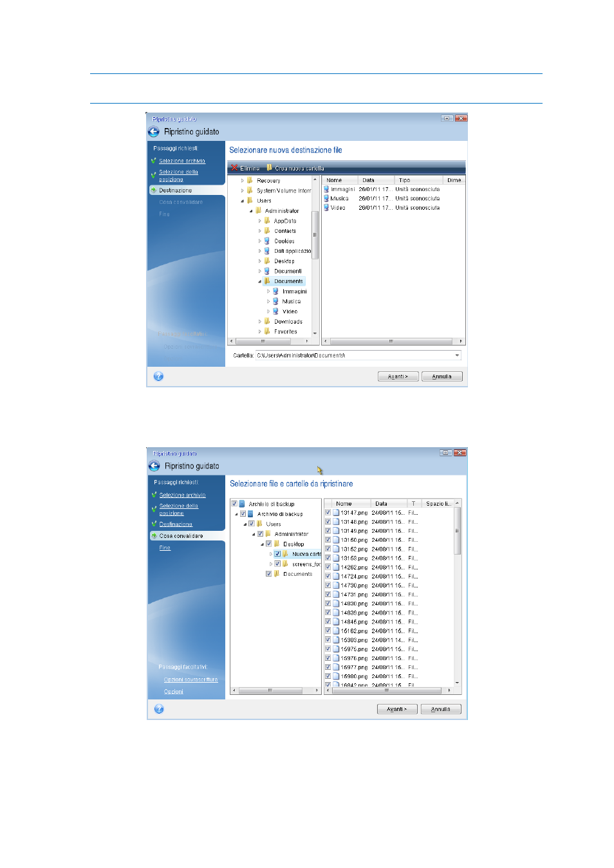Toggle the Desktop checkbox in the backup tree
614x868 pixels.
[268, 544]
